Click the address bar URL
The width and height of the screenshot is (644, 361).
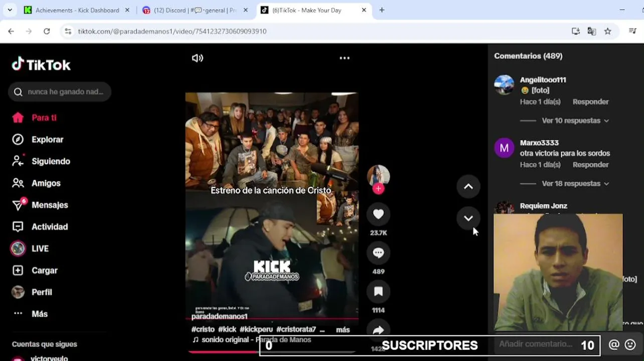tap(172, 31)
